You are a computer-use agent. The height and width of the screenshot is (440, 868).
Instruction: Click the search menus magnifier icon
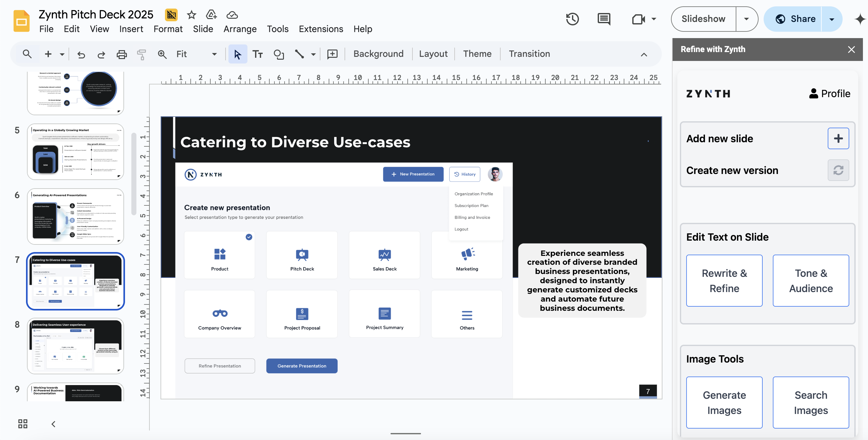pos(27,54)
